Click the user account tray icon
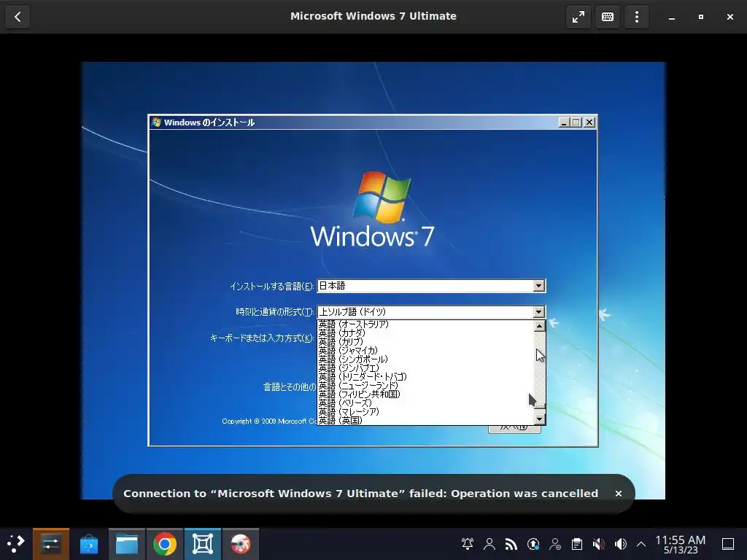The image size is (747, 560). tap(489, 544)
